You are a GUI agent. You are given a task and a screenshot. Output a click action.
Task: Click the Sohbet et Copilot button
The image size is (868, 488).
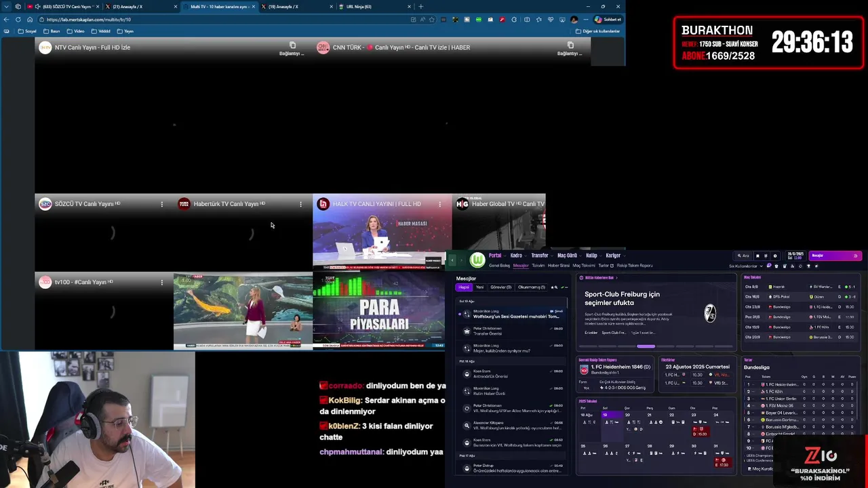pyautogui.click(x=608, y=20)
